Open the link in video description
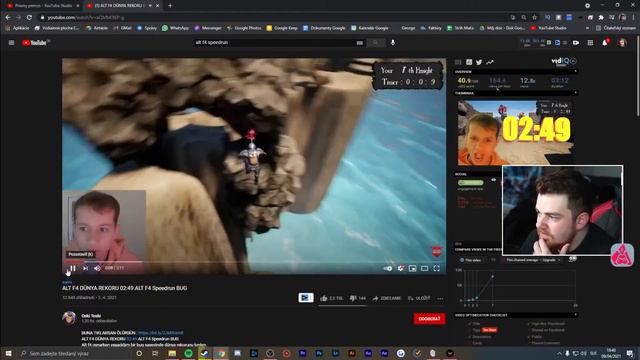This screenshot has width=640, height=360. [x=161, y=333]
